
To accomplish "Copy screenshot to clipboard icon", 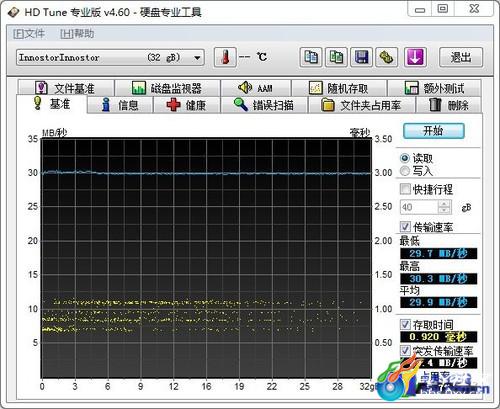I will click(x=336, y=57).
